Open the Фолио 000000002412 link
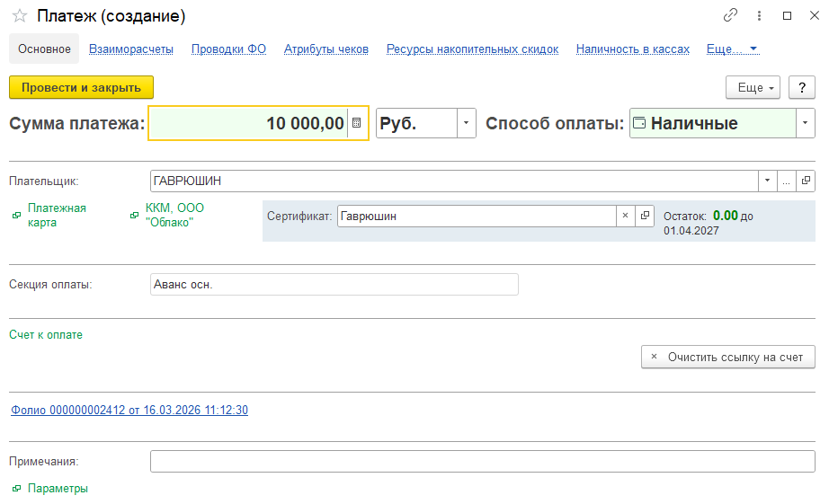Image resolution: width=829 pixels, height=504 pixels. [129, 411]
